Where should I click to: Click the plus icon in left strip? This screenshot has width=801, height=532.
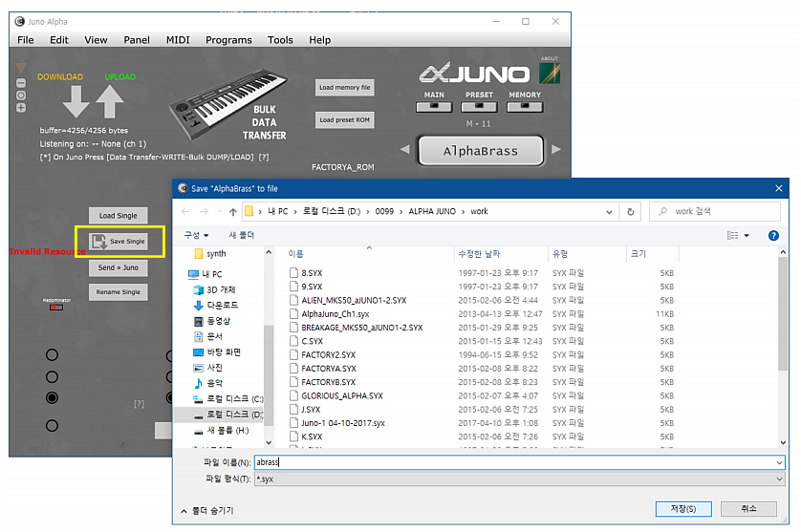tap(21, 108)
